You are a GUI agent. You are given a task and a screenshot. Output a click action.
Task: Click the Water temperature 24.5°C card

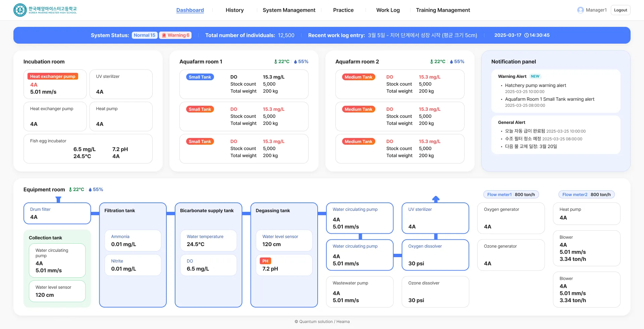pyautogui.click(x=208, y=240)
